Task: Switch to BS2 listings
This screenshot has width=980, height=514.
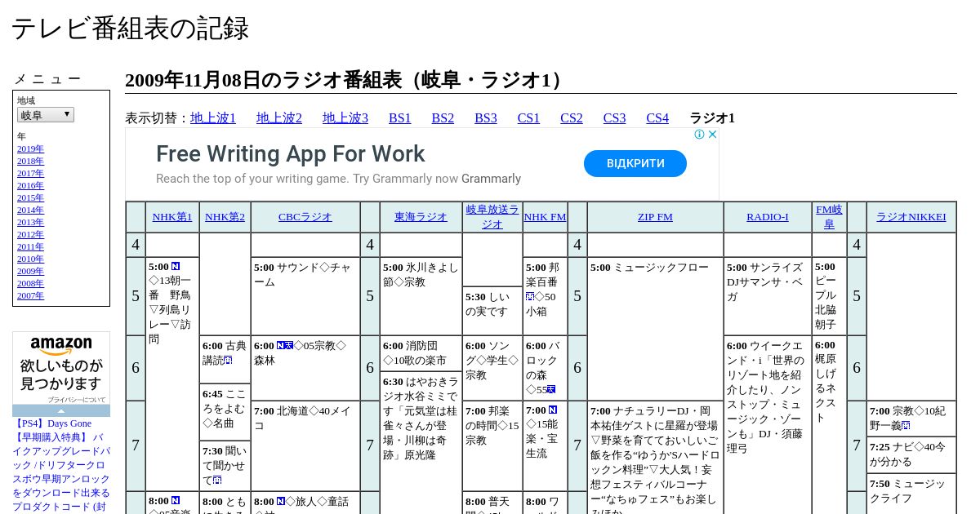Action: 443,118
